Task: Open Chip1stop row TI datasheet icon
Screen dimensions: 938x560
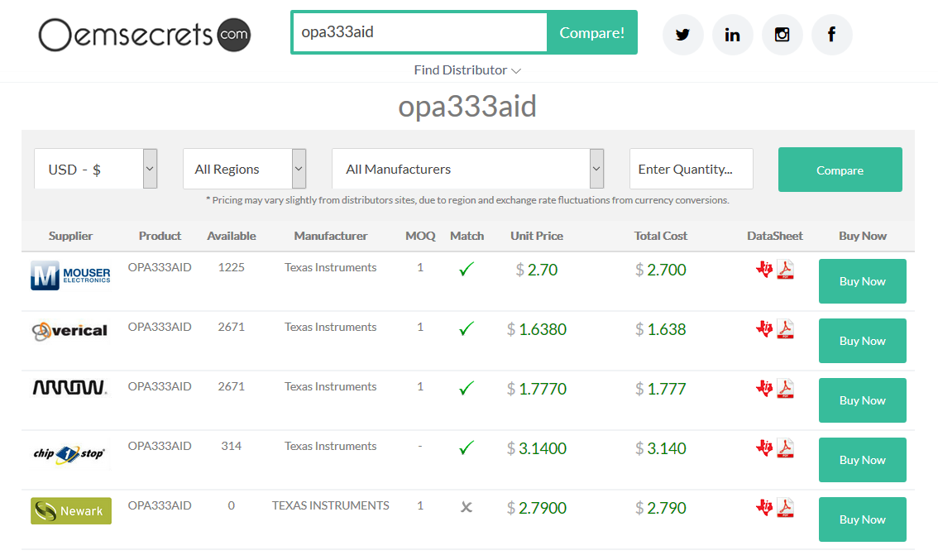Action: coord(764,448)
